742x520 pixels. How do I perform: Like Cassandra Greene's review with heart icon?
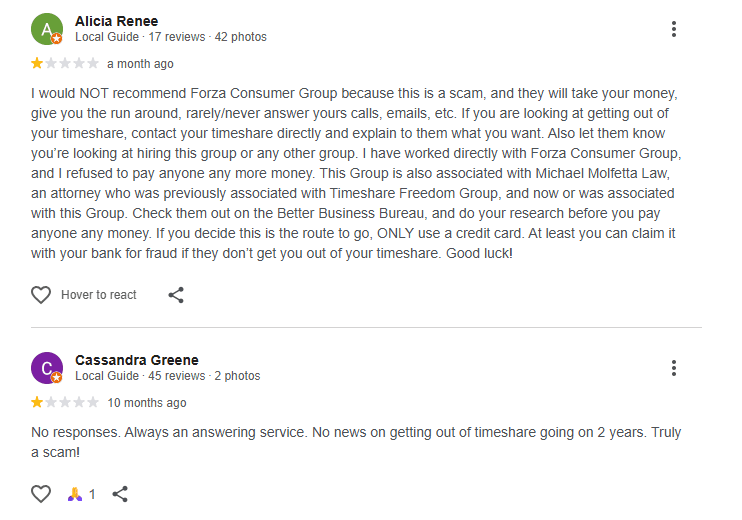click(x=41, y=494)
